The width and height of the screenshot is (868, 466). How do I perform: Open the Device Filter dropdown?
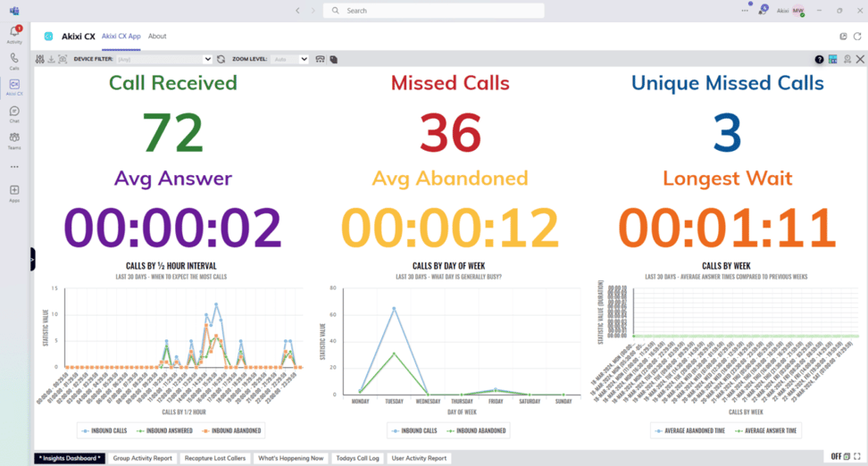(207, 59)
